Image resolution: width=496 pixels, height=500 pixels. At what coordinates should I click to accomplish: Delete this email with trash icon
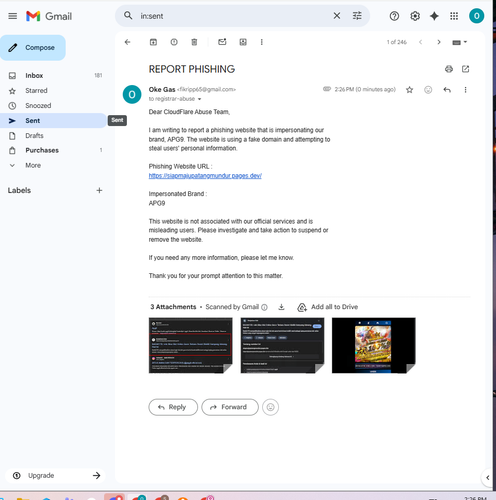(194, 42)
